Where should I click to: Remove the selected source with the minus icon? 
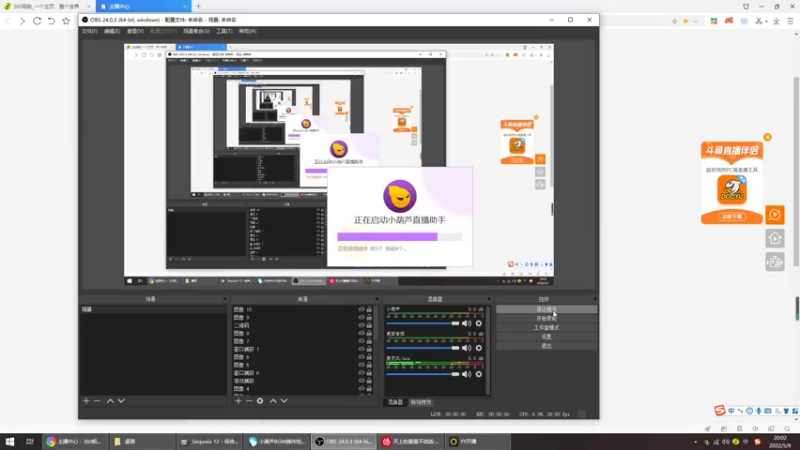pyautogui.click(x=249, y=401)
